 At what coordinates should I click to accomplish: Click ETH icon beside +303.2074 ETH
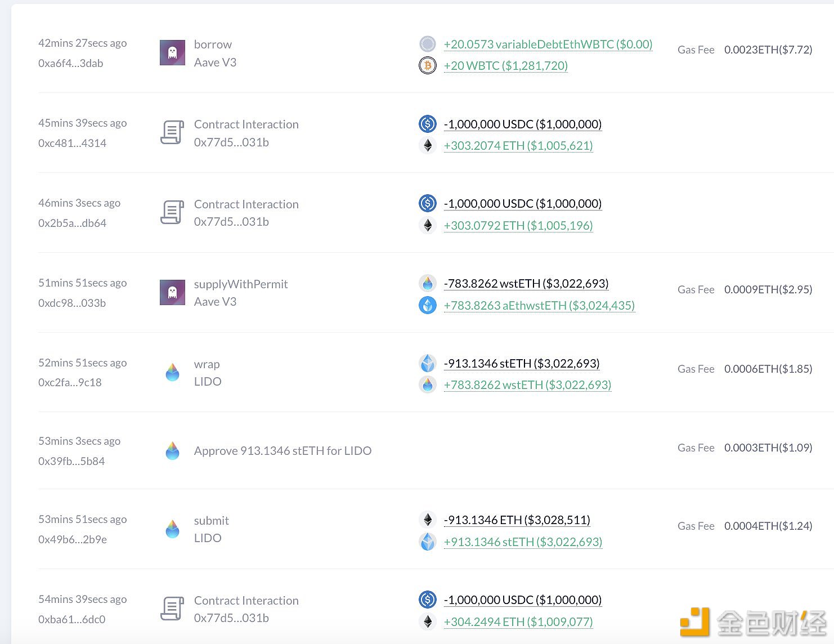pyautogui.click(x=428, y=146)
